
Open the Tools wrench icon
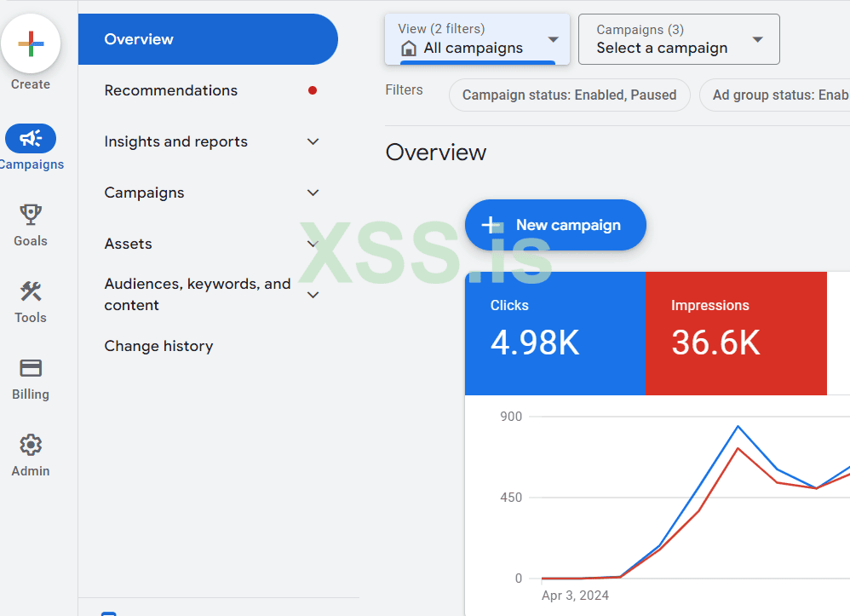pos(31,291)
